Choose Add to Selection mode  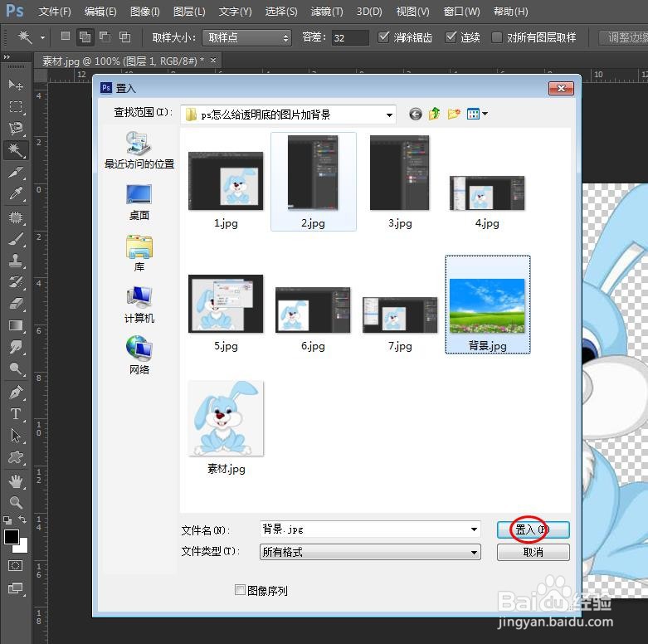pos(85,37)
